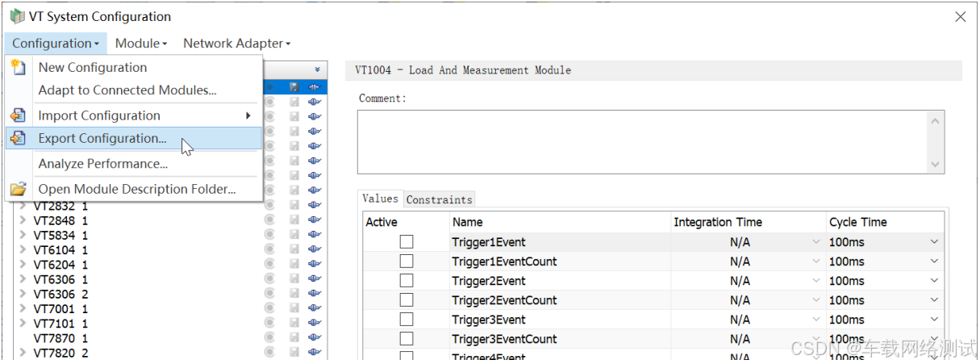Open Integration Time dropdown for Trigger1Event
980x364 pixels.
pyautogui.click(x=815, y=241)
